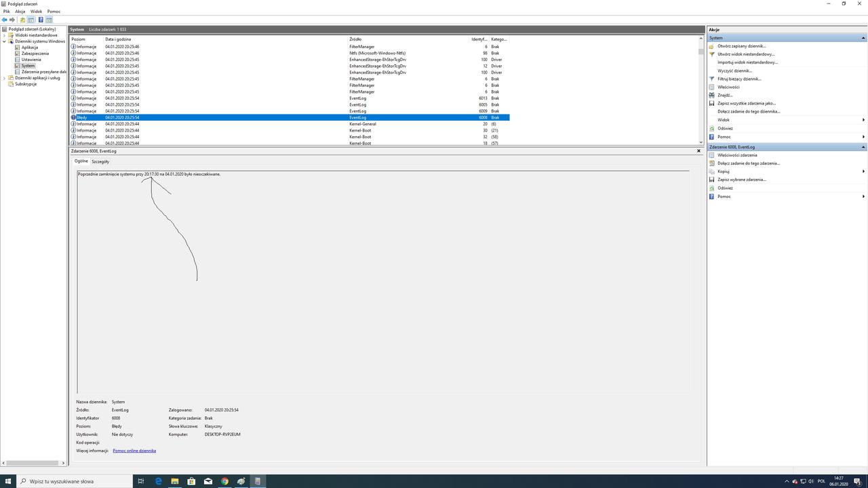Click the Znajdź binoculars icon
Image resolution: width=868 pixels, height=488 pixels.
(711, 95)
